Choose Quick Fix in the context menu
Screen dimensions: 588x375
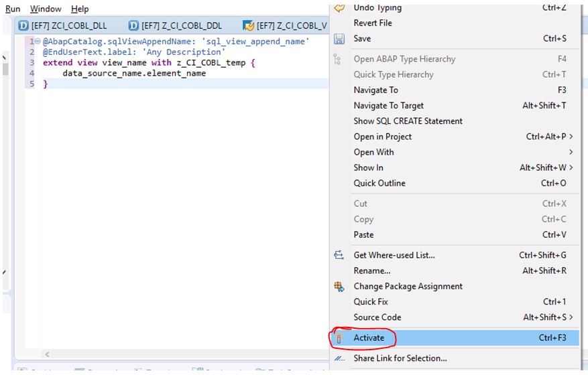point(455,302)
